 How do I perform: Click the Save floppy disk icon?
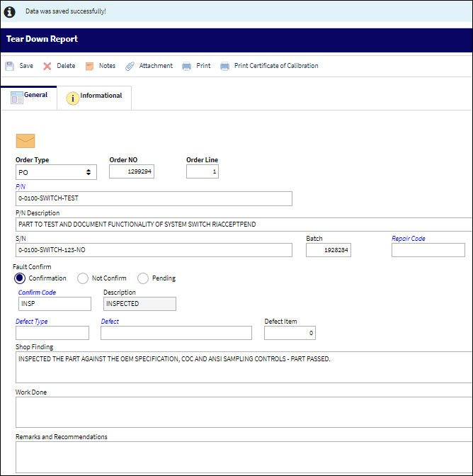10,66
